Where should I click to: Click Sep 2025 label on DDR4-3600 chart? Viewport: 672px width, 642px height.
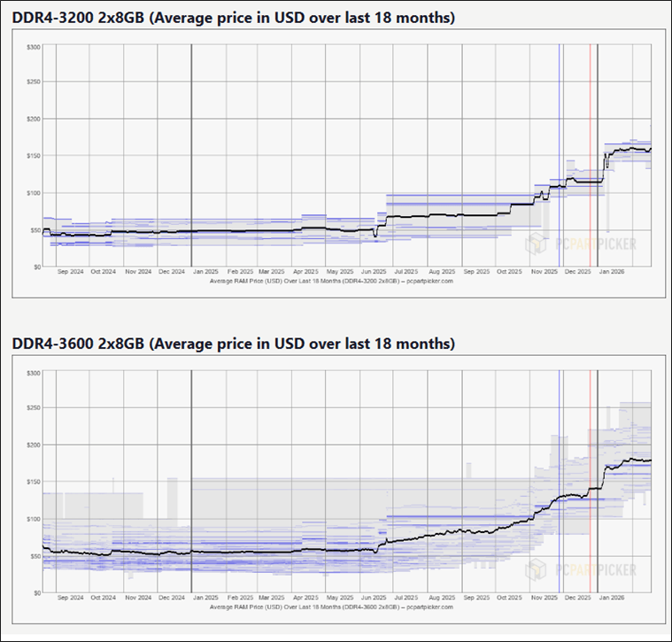point(476,598)
